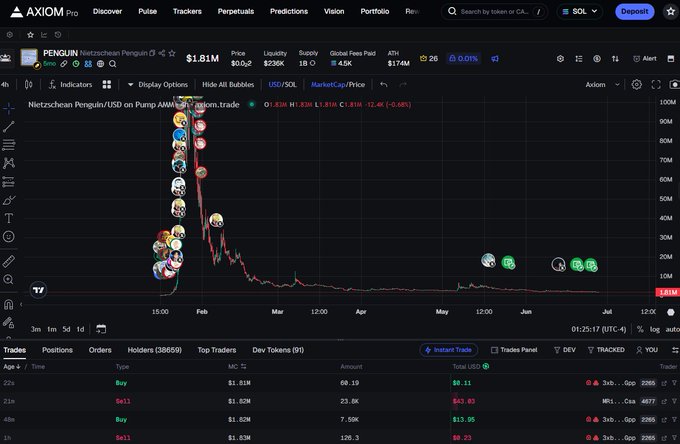Select the trend line drawing tool
Image resolution: width=680 pixels, height=444 pixels.
[x=9, y=126]
